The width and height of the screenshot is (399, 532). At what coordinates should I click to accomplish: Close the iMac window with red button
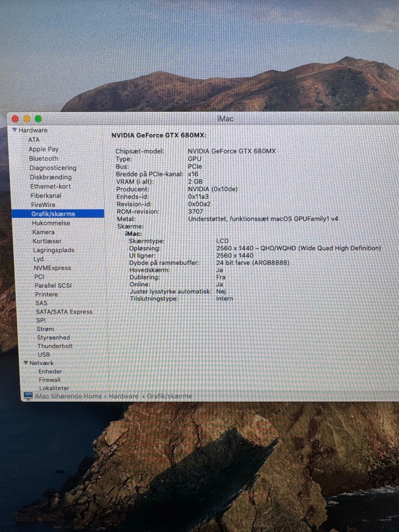(15, 119)
